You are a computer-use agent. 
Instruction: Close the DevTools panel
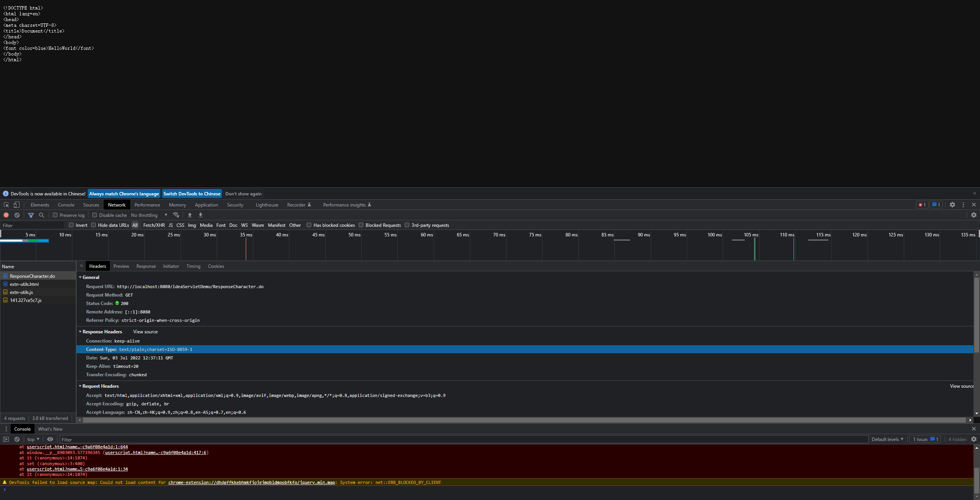click(974, 205)
